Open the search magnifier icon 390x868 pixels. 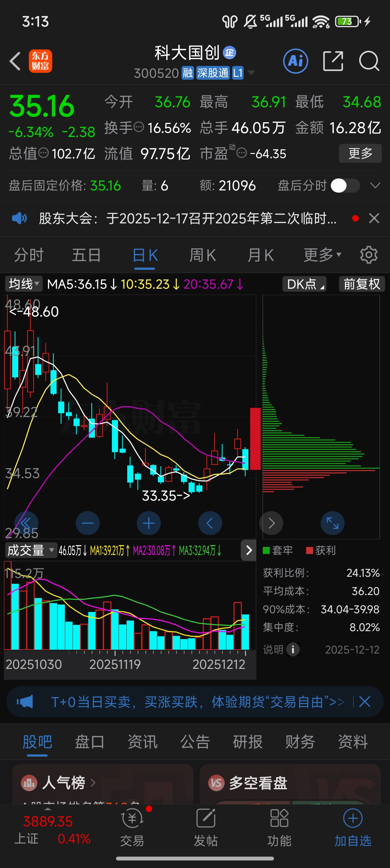369,61
